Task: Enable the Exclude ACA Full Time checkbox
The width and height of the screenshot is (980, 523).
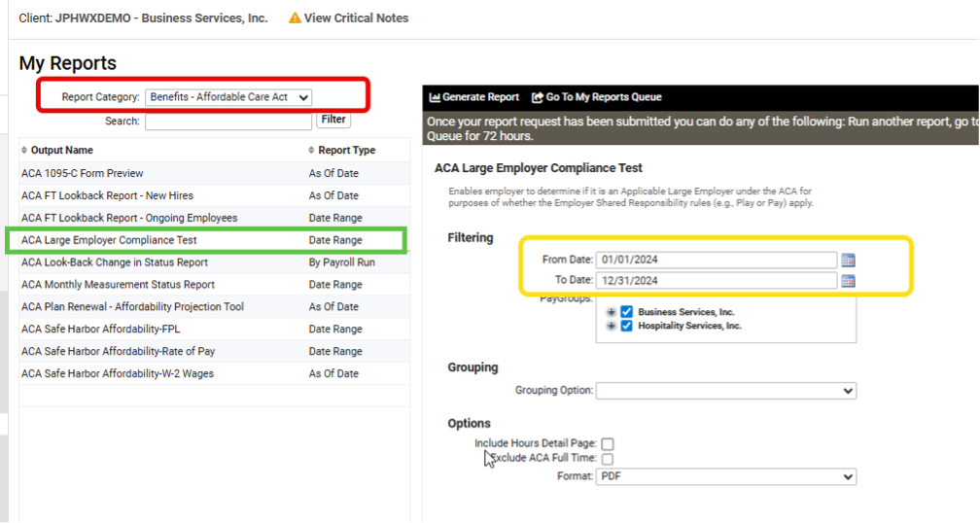Action: click(x=608, y=459)
